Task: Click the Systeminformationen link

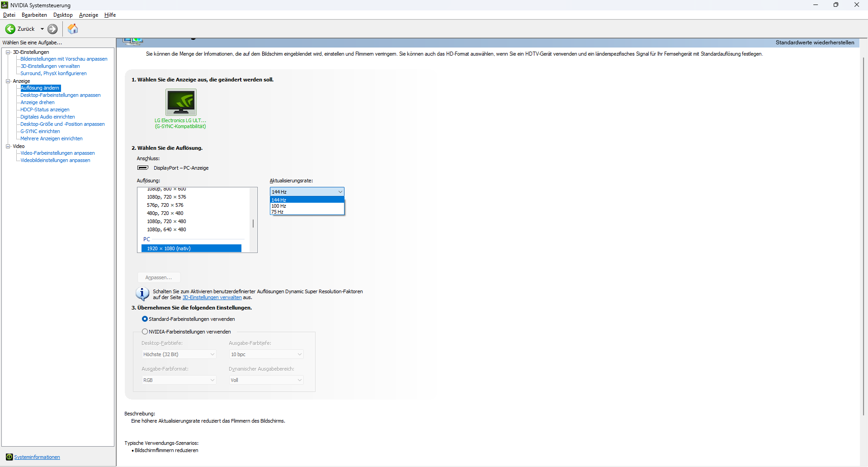Action: point(37,457)
